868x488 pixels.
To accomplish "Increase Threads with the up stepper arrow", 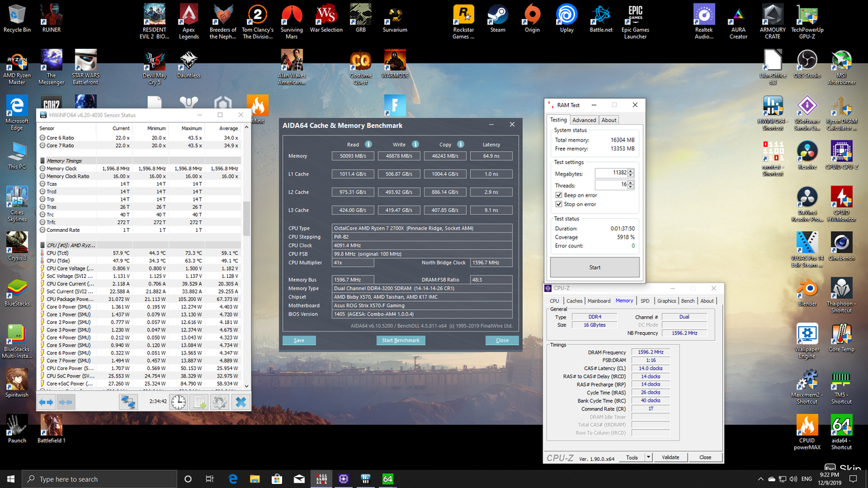I will 630,183.
